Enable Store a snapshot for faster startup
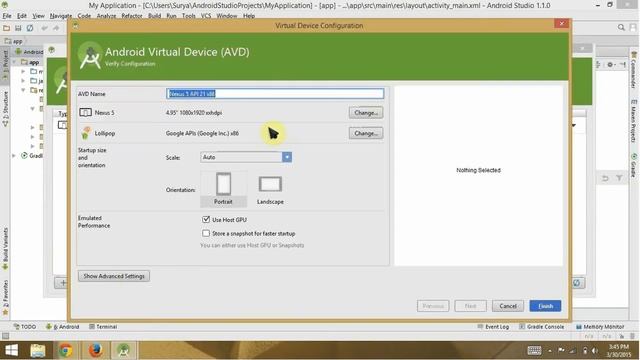The image size is (640, 360). [x=206, y=233]
